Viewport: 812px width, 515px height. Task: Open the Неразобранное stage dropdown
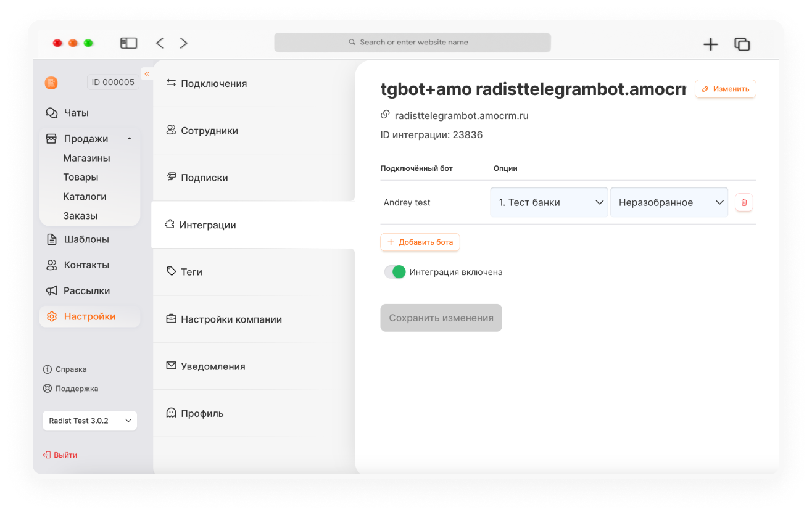[x=669, y=202]
